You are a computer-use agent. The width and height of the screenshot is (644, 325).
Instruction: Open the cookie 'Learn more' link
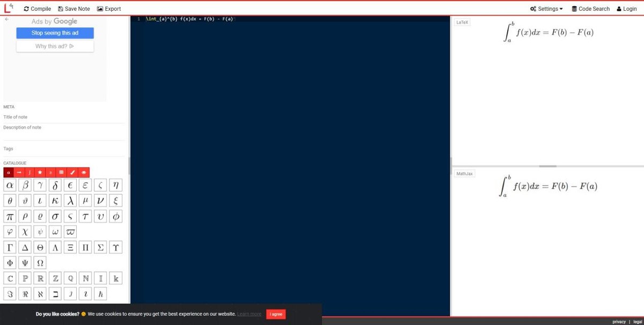(249, 314)
